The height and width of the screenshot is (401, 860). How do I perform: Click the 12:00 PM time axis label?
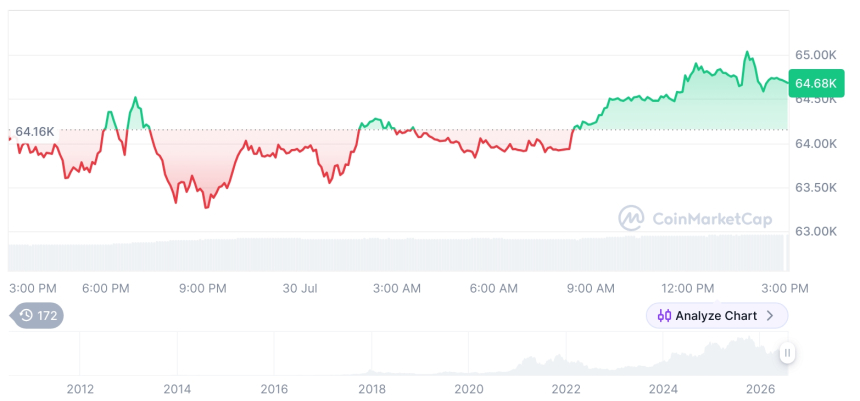pos(687,289)
